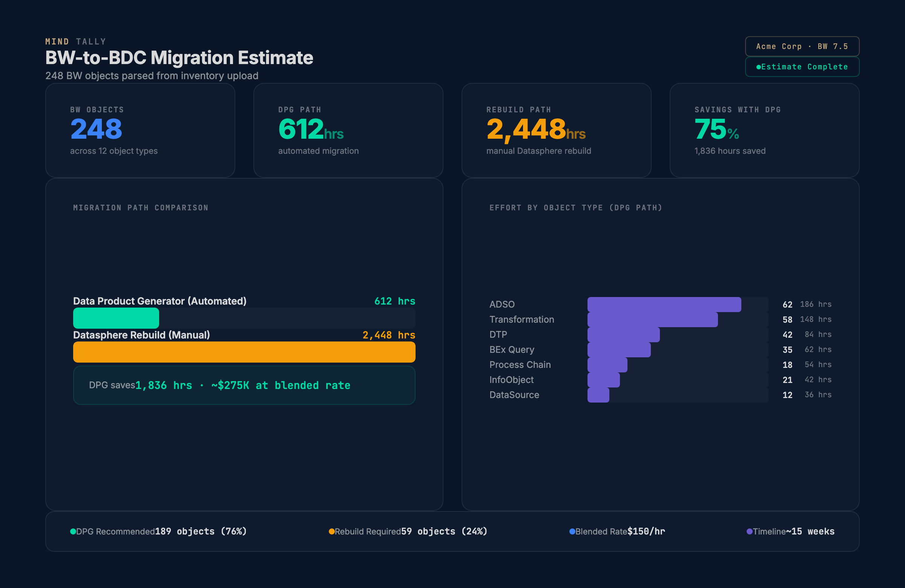
Task: Click the Estimate Complete status badge
Action: click(x=802, y=67)
